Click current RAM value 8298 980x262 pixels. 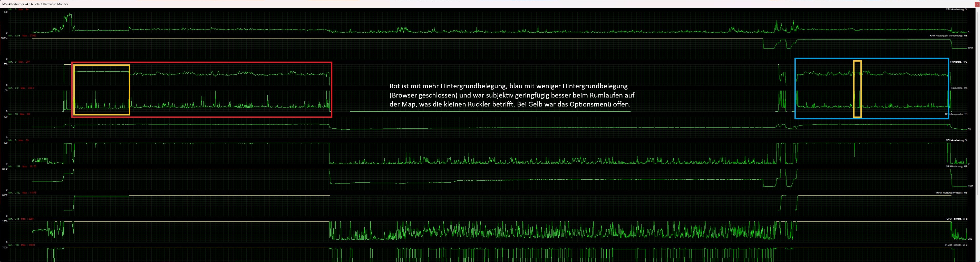[970, 48]
